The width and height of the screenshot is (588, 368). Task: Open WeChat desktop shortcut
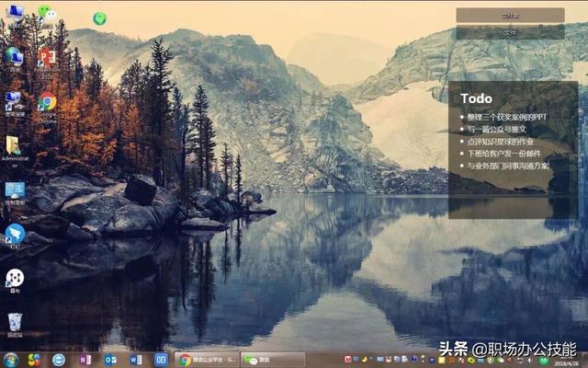pos(47,15)
